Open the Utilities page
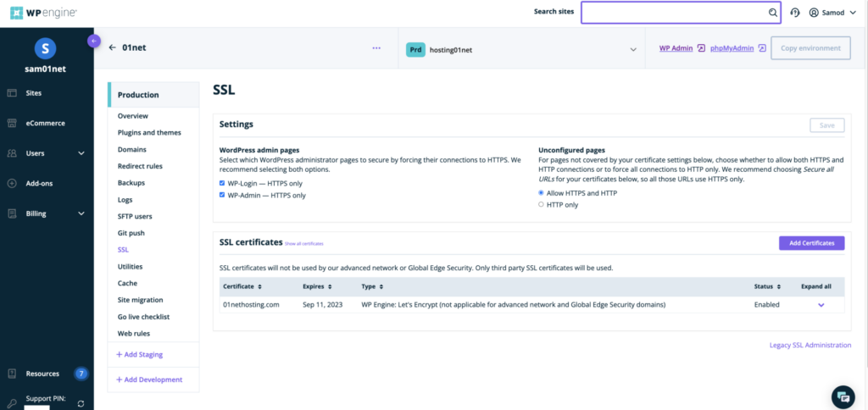 point(130,267)
